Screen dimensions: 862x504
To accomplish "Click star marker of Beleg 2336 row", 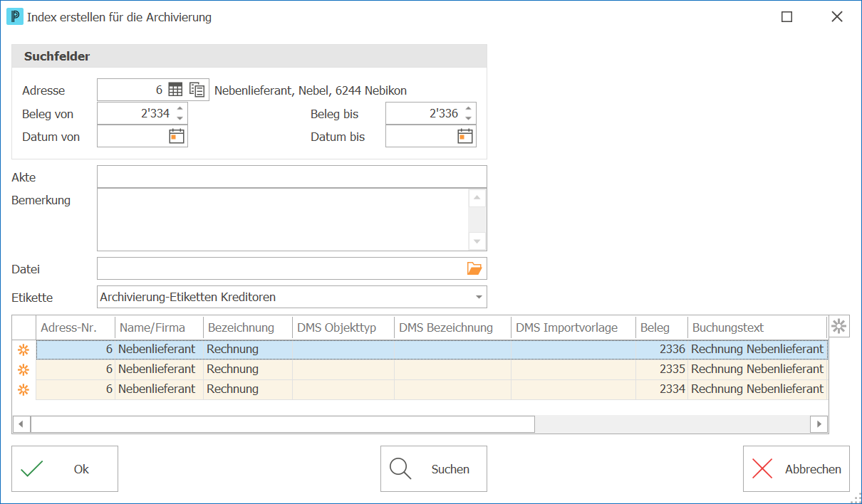I will pos(24,350).
